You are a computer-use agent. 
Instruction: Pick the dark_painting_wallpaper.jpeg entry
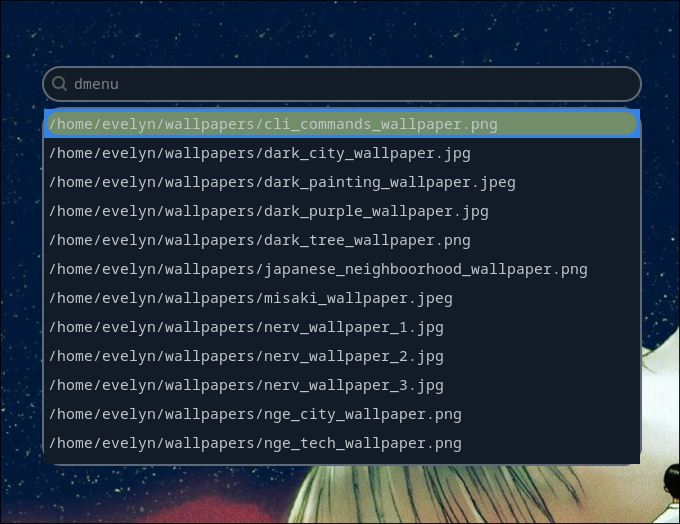(x=282, y=183)
